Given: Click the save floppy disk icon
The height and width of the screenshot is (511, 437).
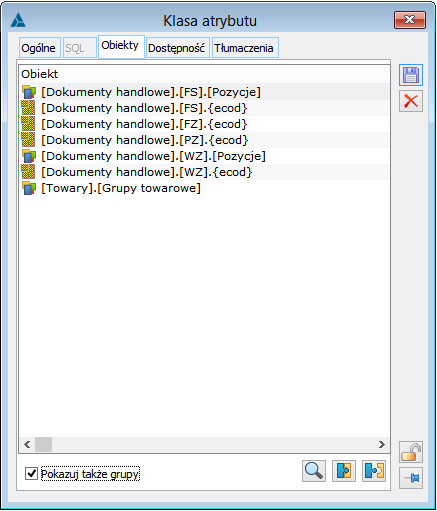Looking at the screenshot, I should pyautogui.click(x=411, y=75).
